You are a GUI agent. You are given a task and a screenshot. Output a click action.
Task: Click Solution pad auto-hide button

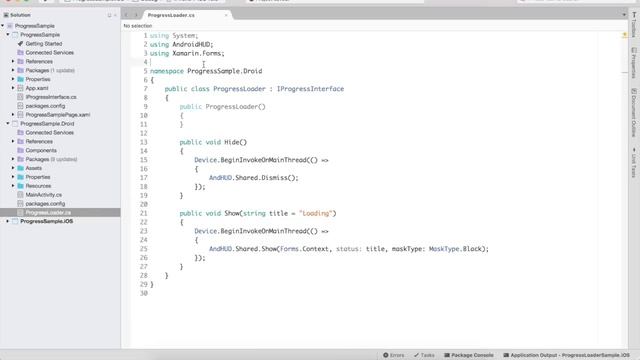coord(109,15)
